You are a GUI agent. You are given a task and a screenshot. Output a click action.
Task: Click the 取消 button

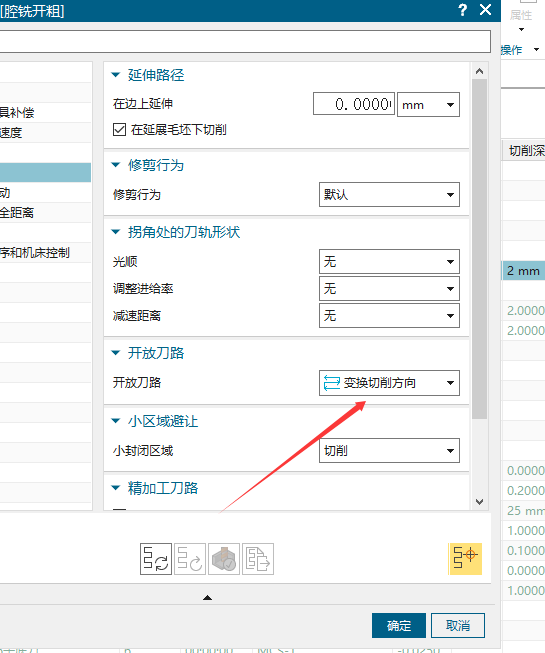tap(458, 626)
